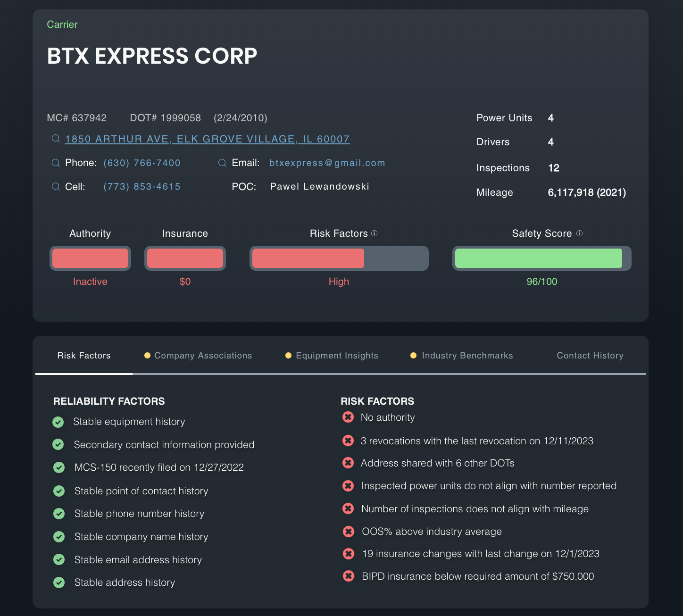Click the green Safety Score progress bar

coord(539,258)
